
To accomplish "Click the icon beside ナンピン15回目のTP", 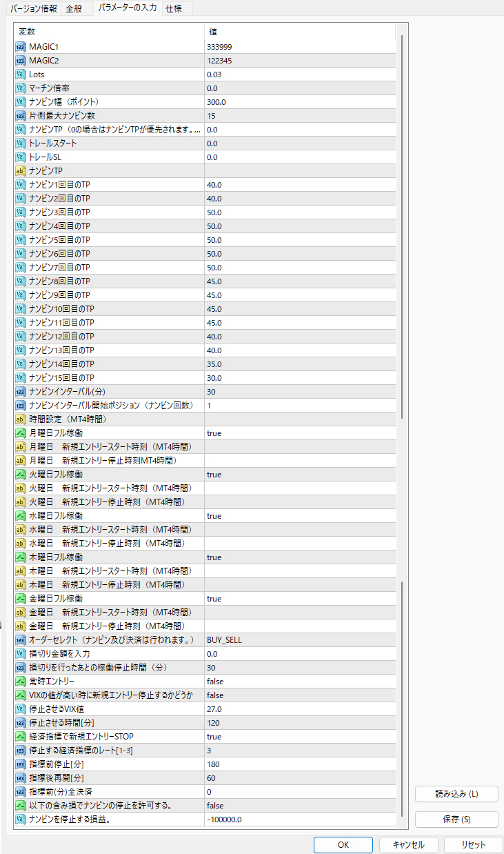I will click(x=20, y=378).
